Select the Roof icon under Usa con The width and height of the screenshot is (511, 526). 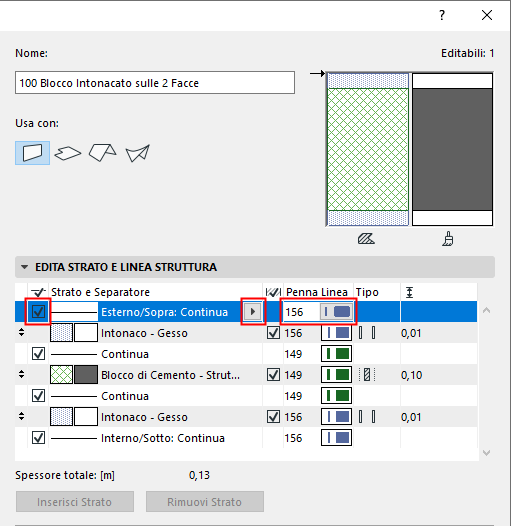point(103,153)
